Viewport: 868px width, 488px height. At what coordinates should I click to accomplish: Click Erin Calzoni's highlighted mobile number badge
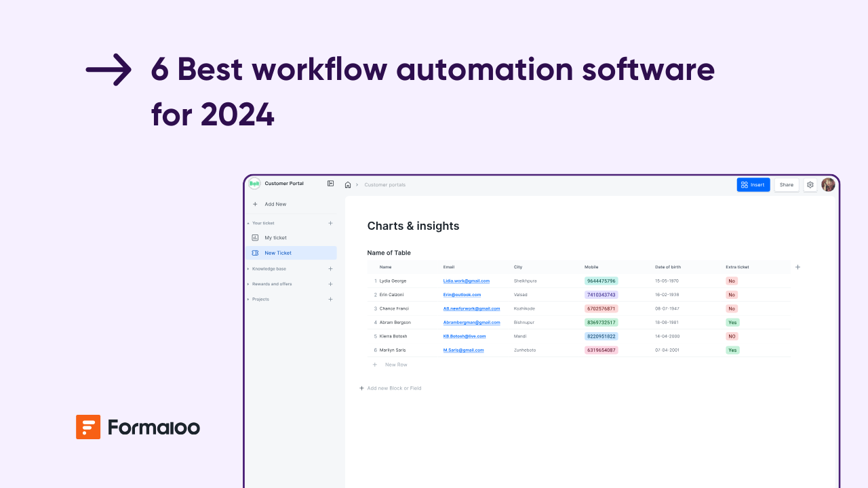pos(601,294)
